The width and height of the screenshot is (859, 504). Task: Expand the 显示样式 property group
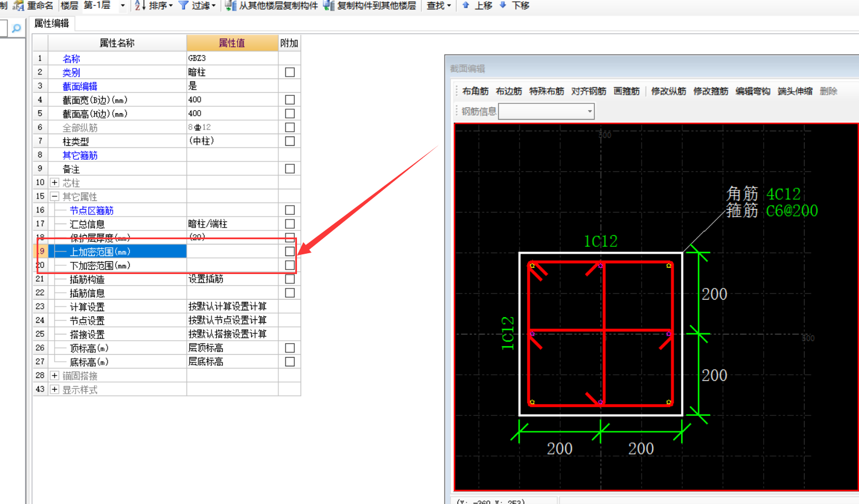point(55,390)
